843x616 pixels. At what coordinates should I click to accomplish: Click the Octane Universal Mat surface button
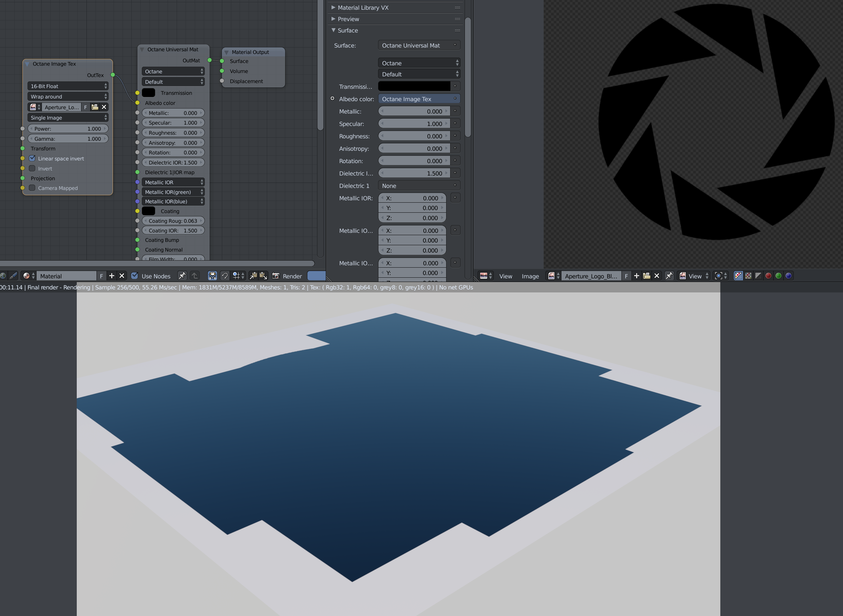[414, 46]
